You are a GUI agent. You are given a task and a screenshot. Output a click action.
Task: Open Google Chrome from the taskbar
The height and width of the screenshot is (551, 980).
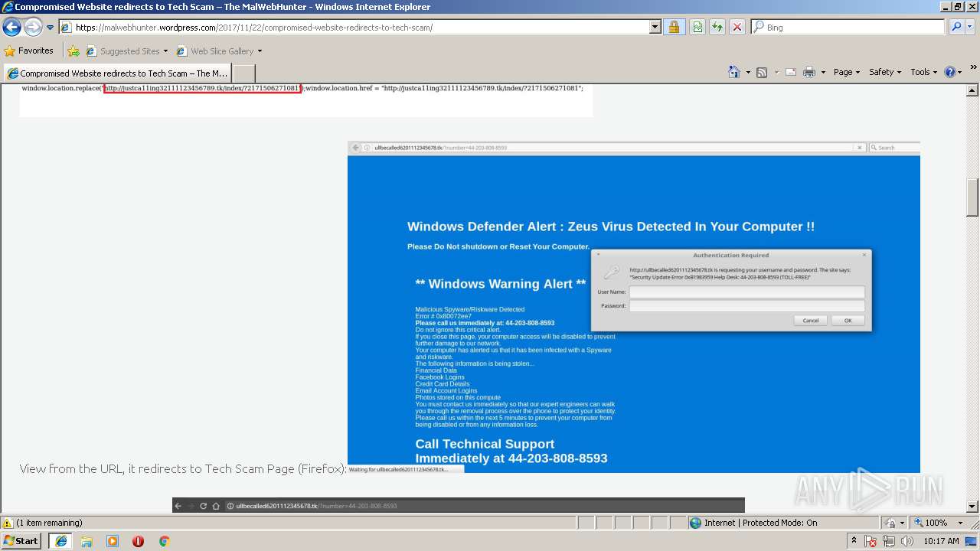point(164,541)
